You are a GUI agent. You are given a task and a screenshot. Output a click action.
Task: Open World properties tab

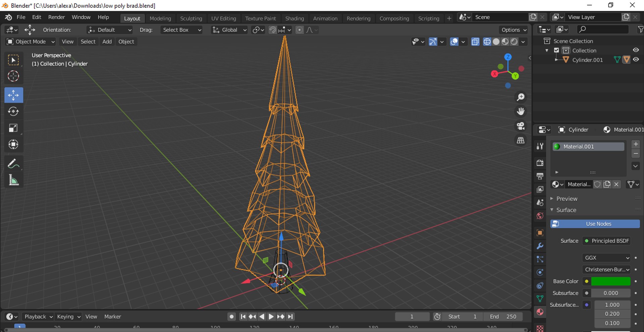point(540,216)
